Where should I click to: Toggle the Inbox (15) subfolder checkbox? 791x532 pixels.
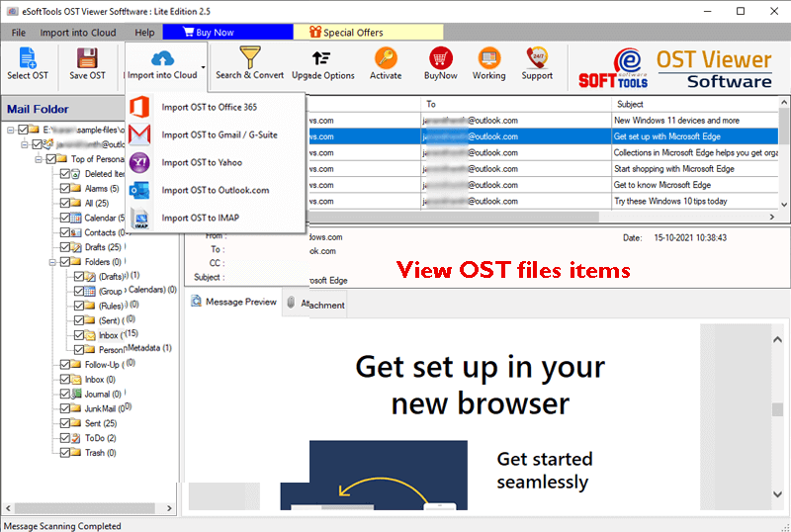(79, 335)
